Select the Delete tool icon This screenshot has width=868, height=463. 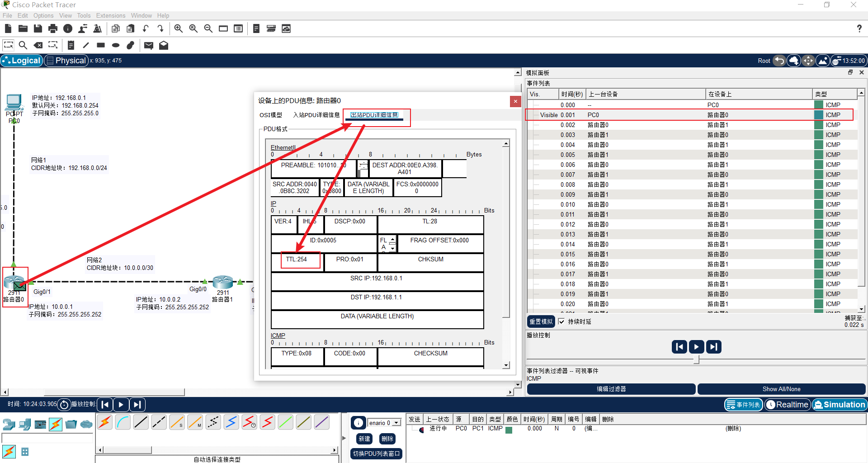pos(38,45)
